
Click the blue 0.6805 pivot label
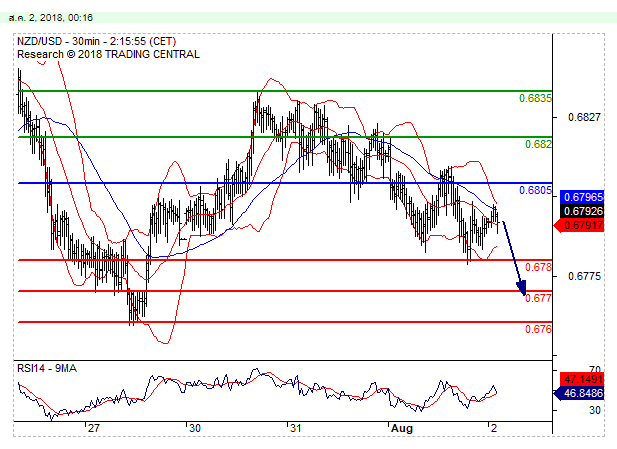tap(535, 190)
